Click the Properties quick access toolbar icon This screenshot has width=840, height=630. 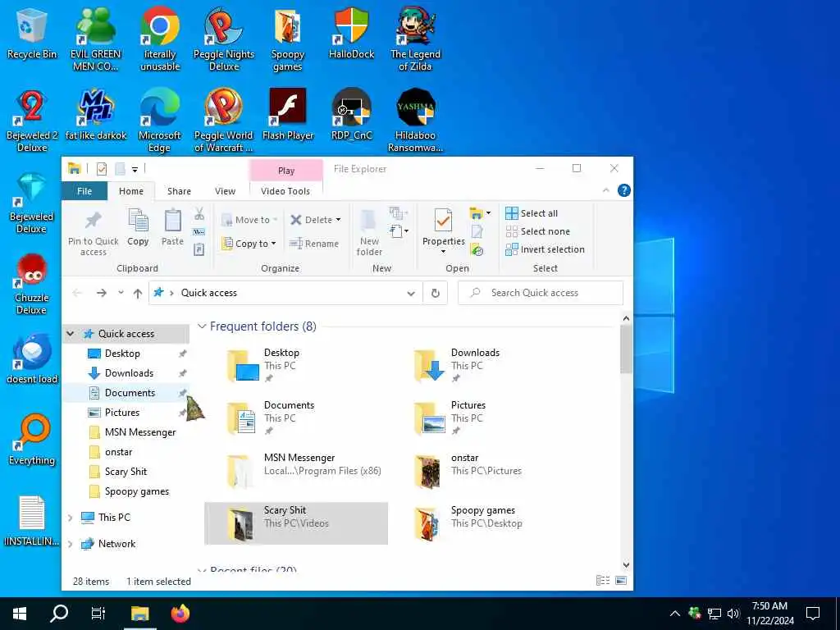pos(101,169)
